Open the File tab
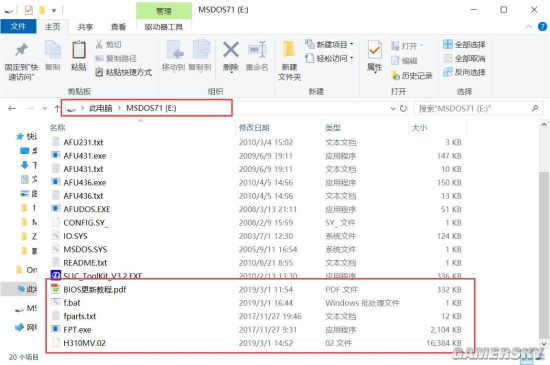 click(18, 27)
